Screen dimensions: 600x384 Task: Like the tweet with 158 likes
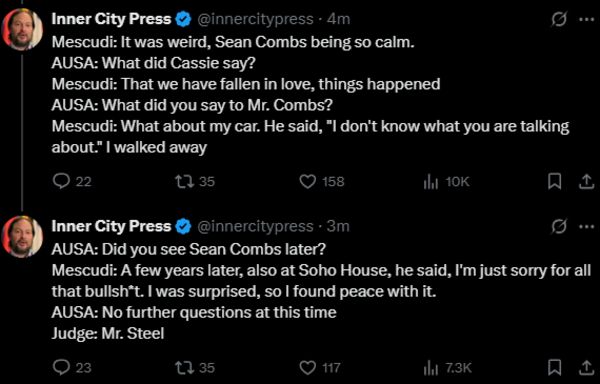(321, 182)
